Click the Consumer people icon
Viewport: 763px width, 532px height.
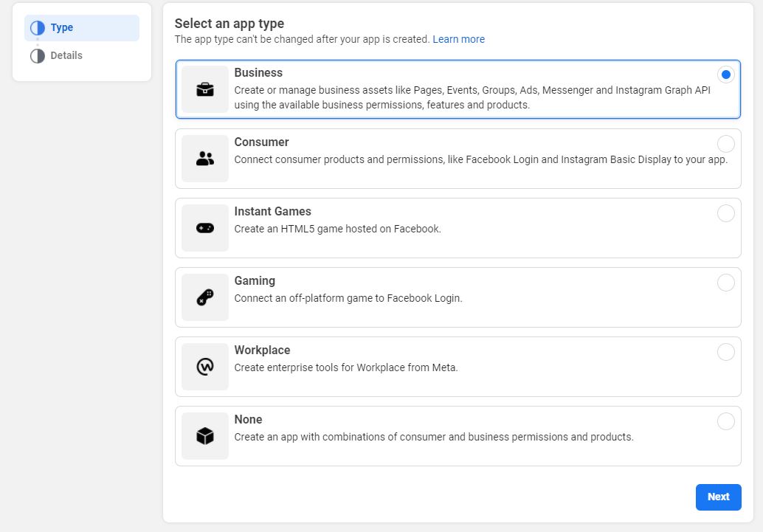204,159
